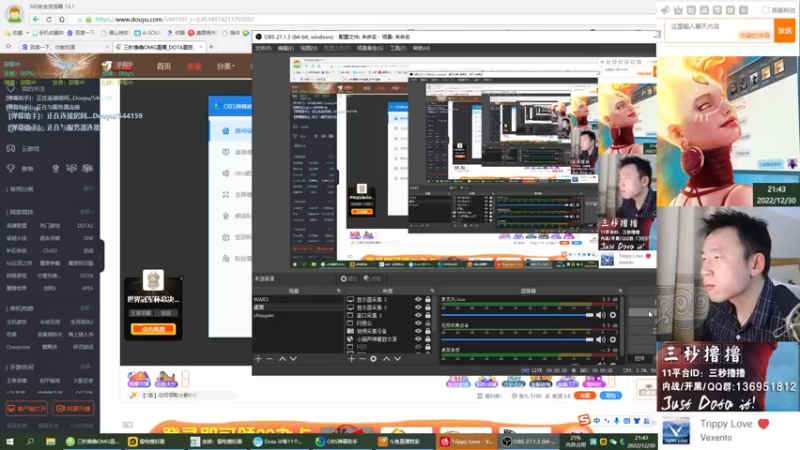This screenshot has width=800, height=450.
Task: Toggle visibility of 网易云 source
Action: point(418,323)
